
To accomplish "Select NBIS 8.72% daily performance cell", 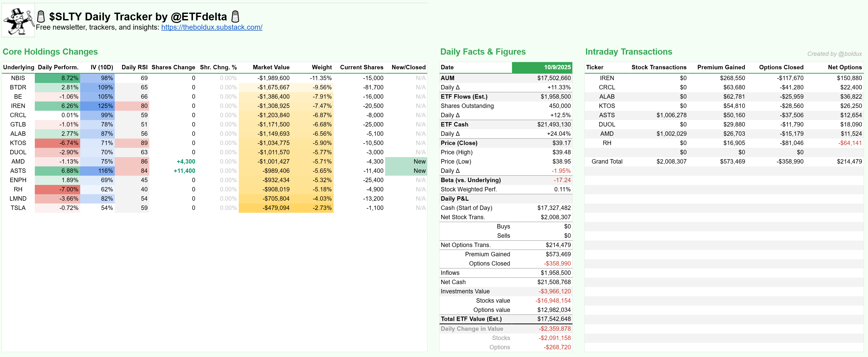I will [69, 78].
